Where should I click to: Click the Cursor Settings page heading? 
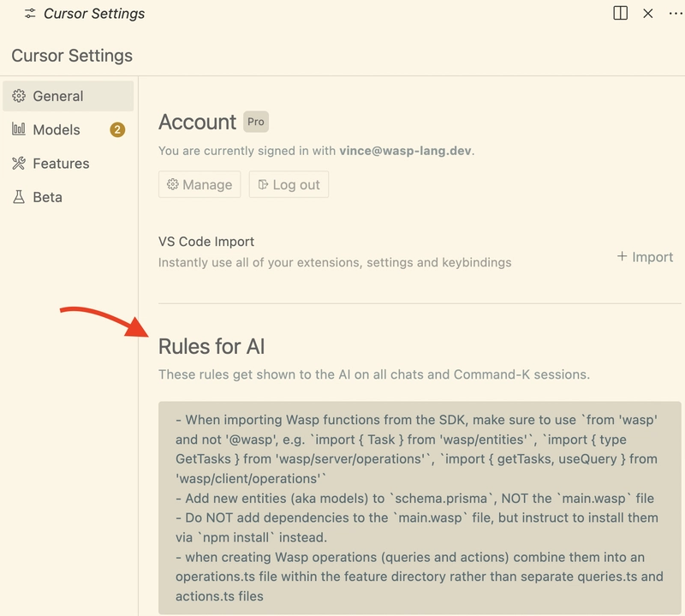pos(72,56)
